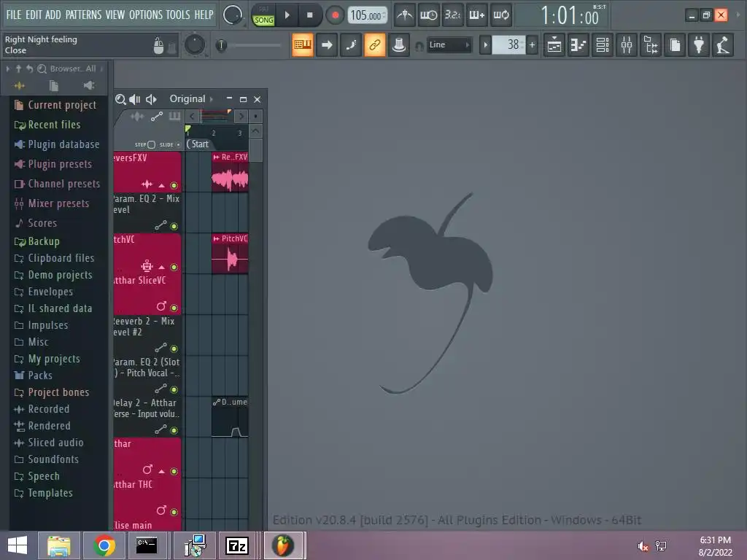Expand Plugin presets folder
This screenshot has height=560, width=747.
pyautogui.click(x=53, y=164)
